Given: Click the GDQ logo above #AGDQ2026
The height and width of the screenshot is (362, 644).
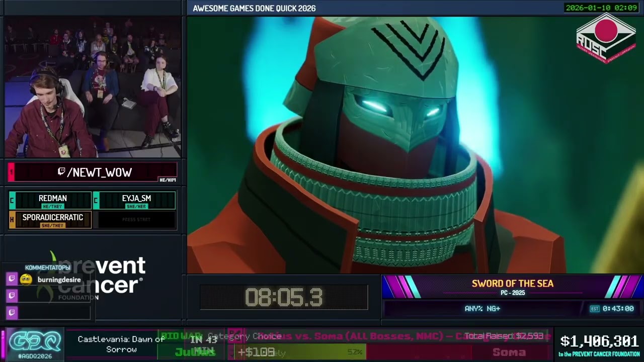Looking at the screenshot, I should tap(34, 342).
